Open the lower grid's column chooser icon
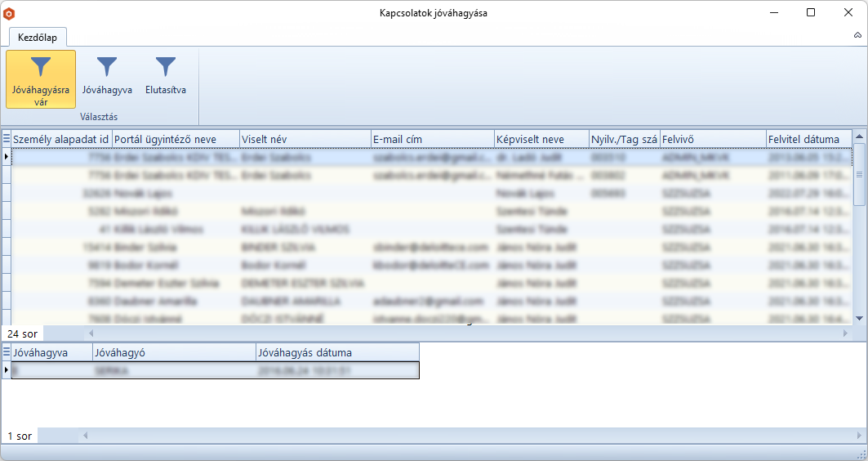The width and height of the screenshot is (868, 461). [7, 352]
